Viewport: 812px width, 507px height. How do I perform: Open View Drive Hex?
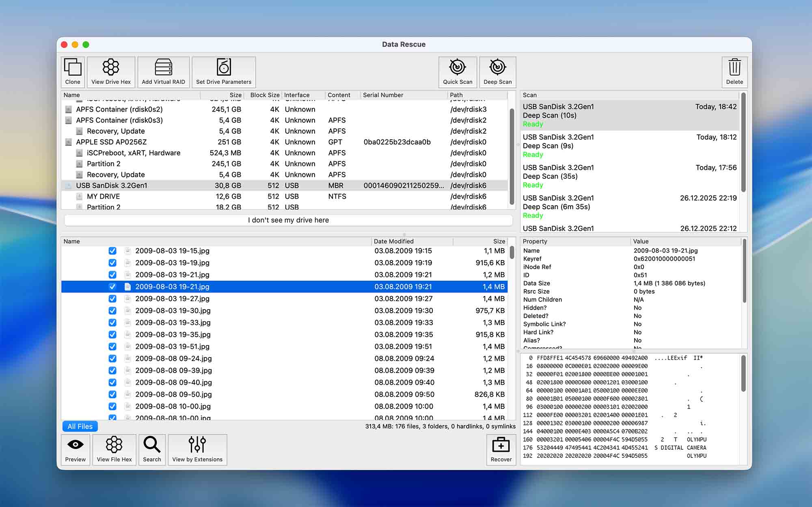tap(111, 72)
